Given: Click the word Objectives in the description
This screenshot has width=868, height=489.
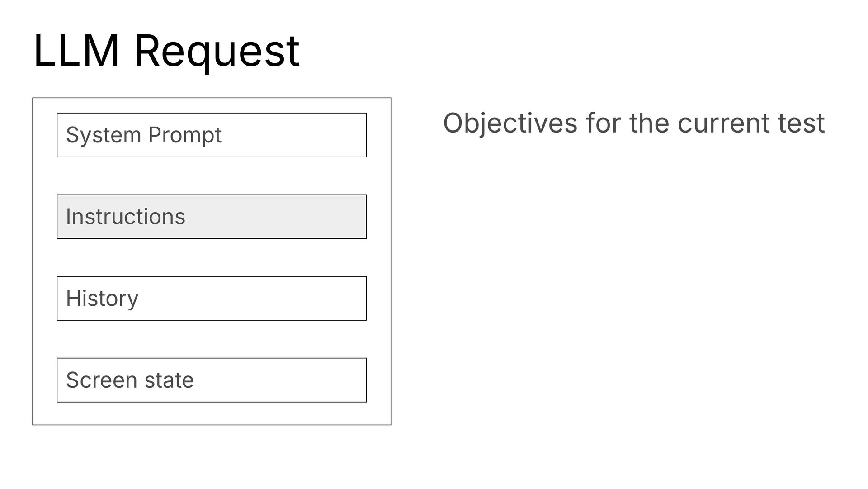Looking at the screenshot, I should [510, 123].
